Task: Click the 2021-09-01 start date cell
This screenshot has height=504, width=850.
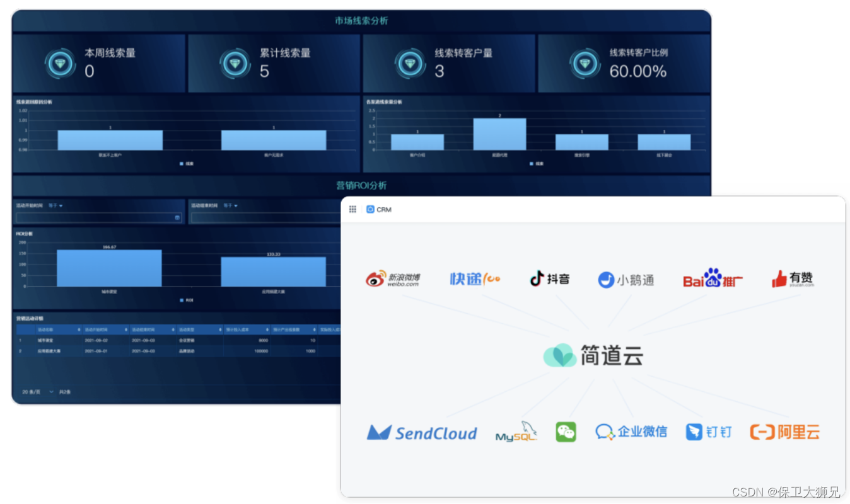Action: tap(96, 351)
